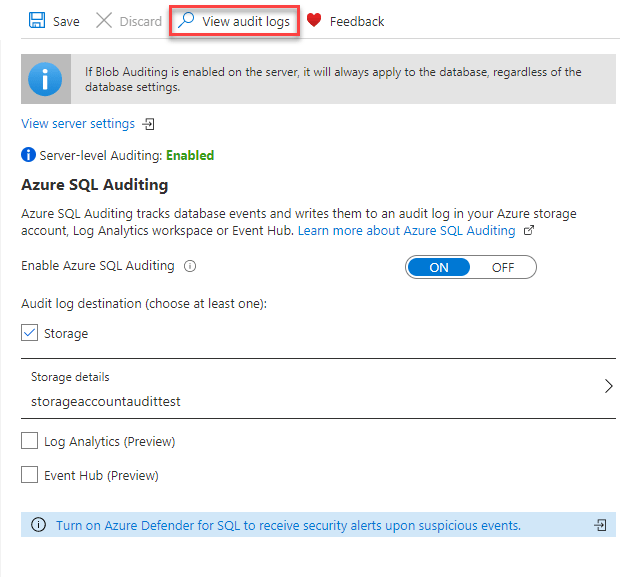620x577 pixels.
Task: Click Turn on Azure Defender for SQL link
Action: [288, 526]
